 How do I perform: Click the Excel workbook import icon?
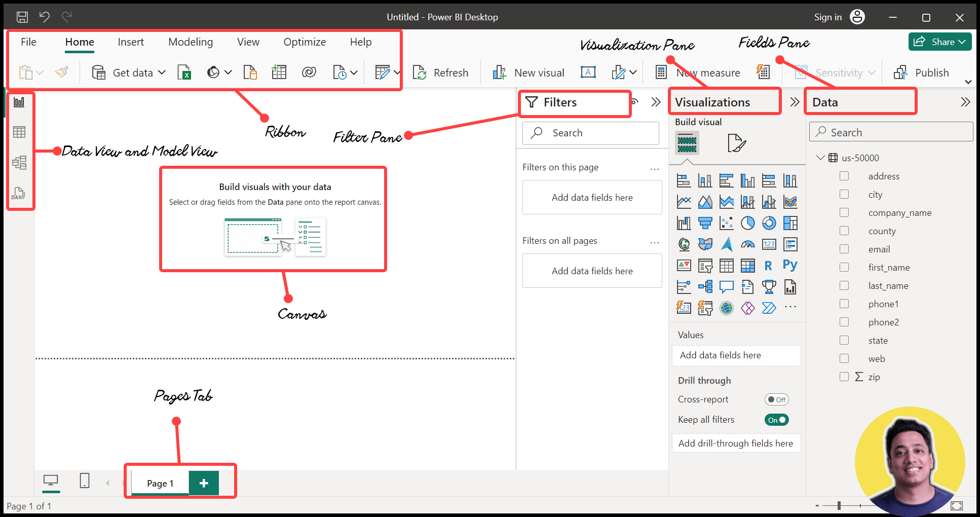point(184,72)
